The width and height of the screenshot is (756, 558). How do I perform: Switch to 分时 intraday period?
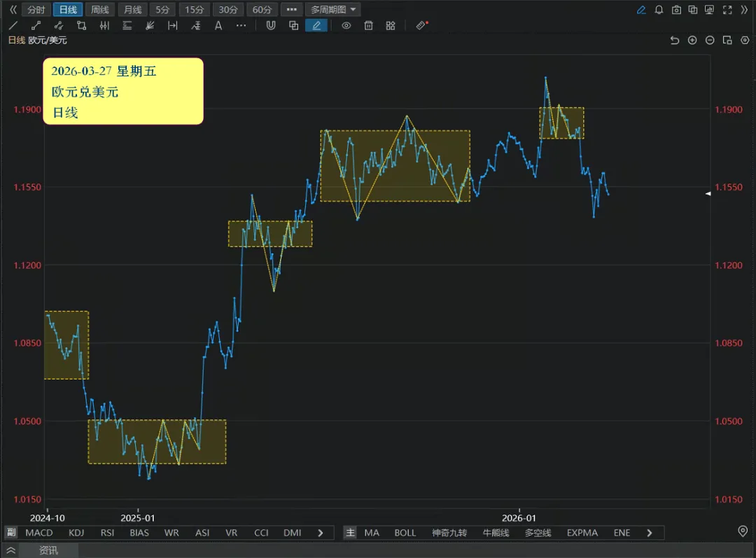36,10
